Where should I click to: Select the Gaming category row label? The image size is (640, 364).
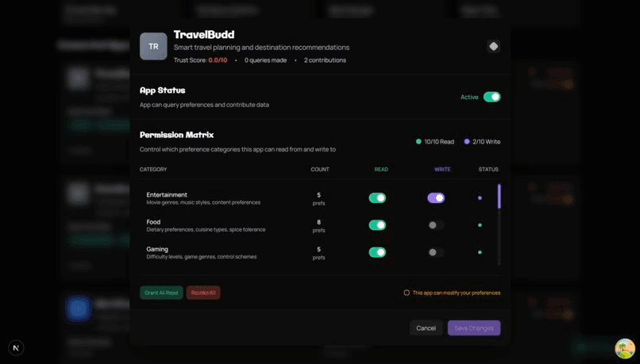[x=157, y=249]
